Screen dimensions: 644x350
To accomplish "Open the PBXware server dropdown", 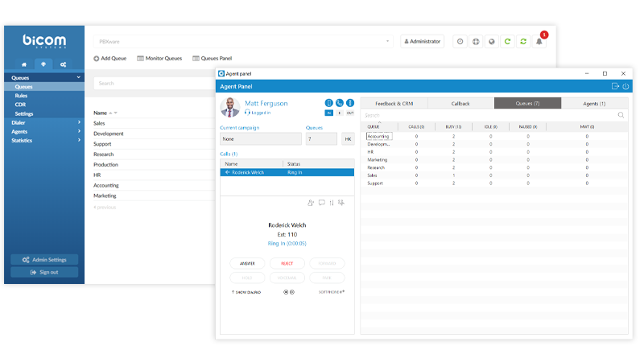I will [x=242, y=41].
